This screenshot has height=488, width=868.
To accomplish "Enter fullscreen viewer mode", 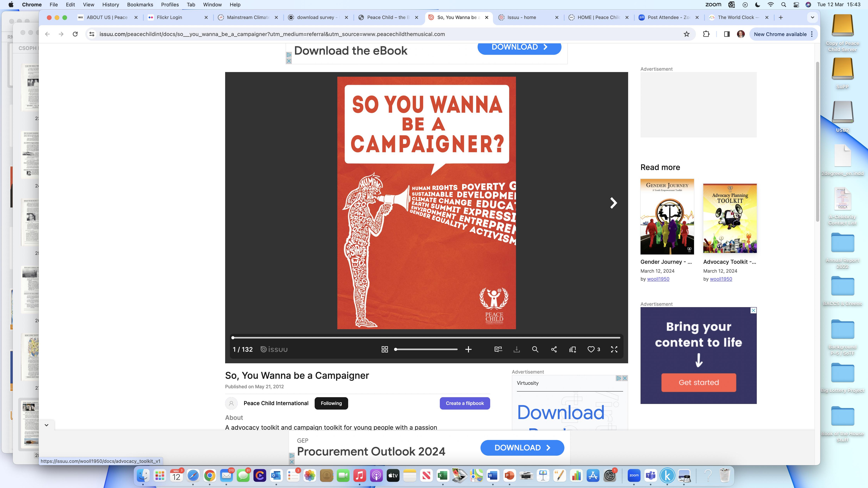I will 614,349.
